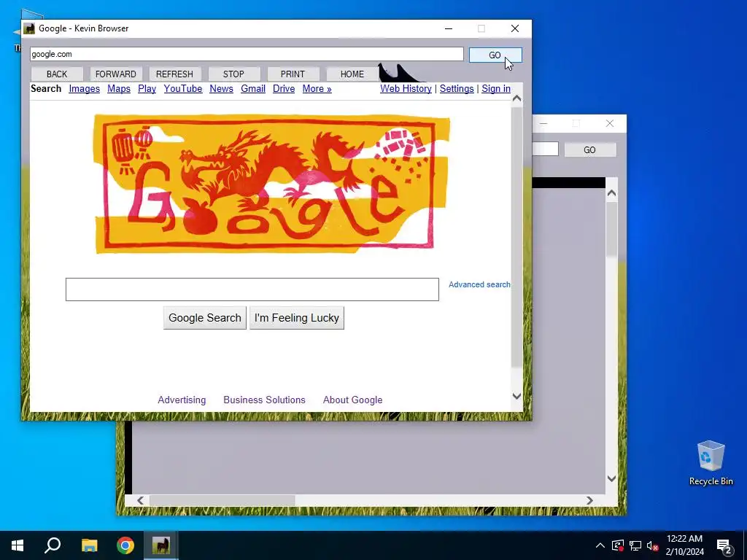Click the scroll-up arrow in background window
The height and width of the screenshot is (560, 747).
point(612,192)
